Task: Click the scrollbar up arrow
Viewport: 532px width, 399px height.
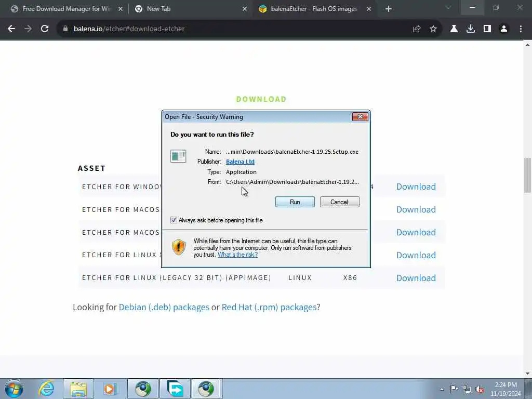Action: tap(527, 45)
